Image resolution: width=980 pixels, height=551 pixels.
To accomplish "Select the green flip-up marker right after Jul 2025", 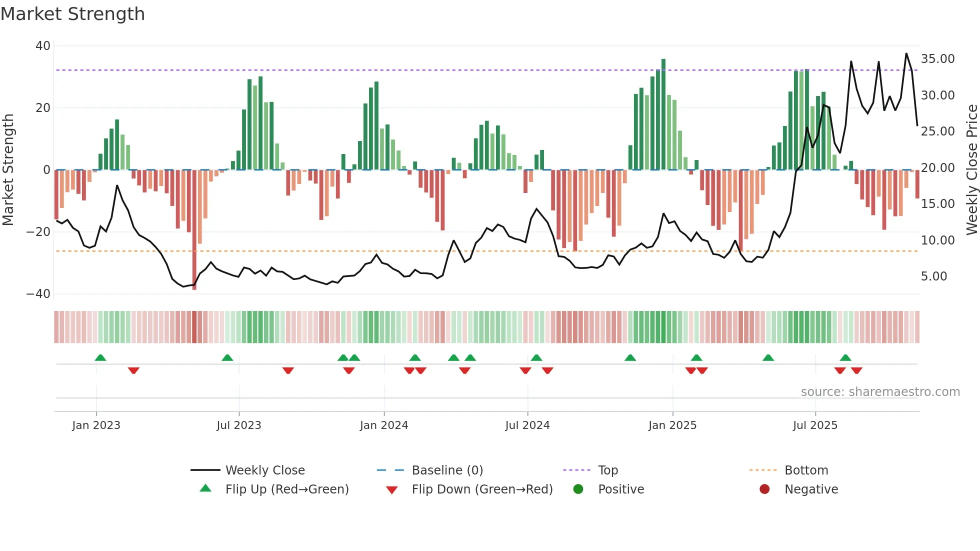I will [x=845, y=357].
